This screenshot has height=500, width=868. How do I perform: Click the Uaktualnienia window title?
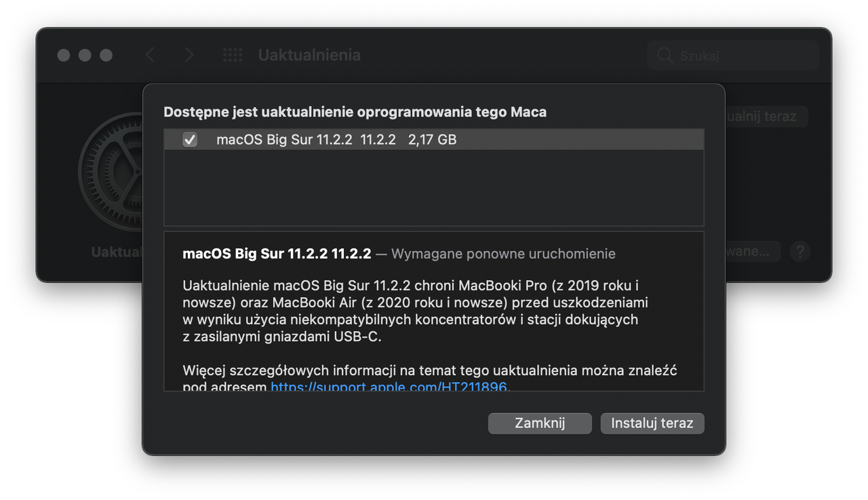pyautogui.click(x=309, y=55)
